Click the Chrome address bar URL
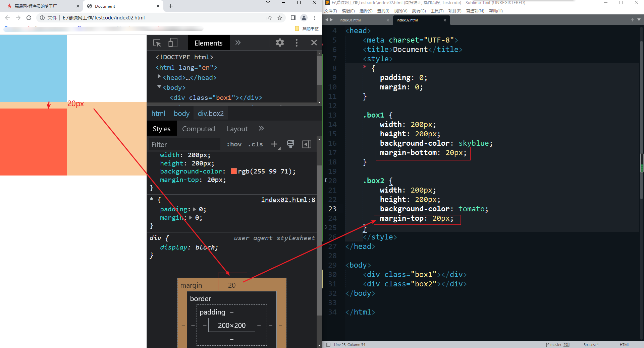Screen dimensions: 644x348 (x=104, y=18)
